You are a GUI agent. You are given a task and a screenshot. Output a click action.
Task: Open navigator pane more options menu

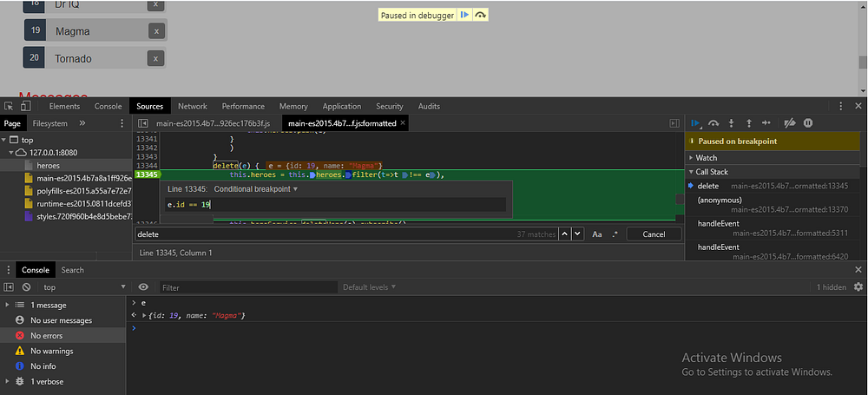[x=122, y=123]
